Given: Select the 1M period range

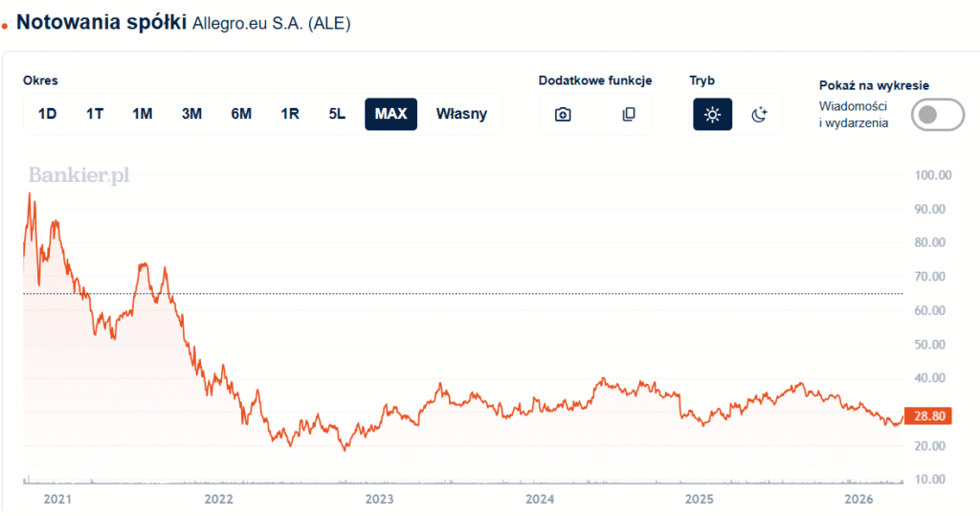Looking at the screenshot, I should pos(143,114).
